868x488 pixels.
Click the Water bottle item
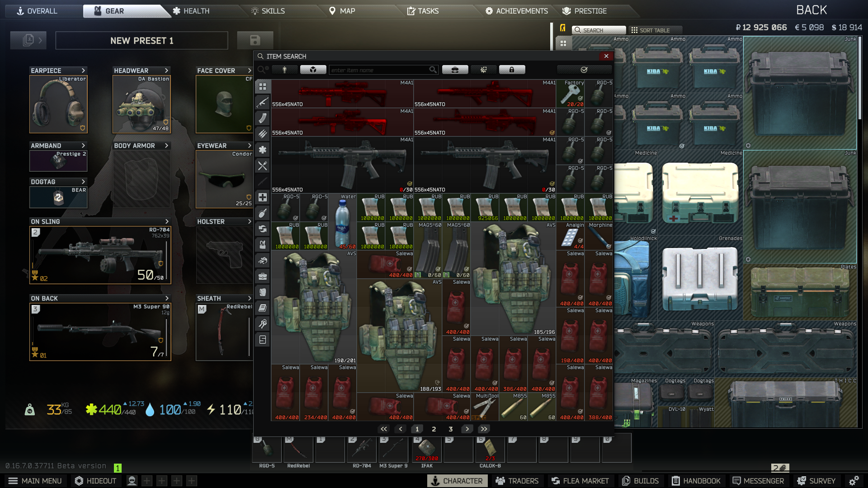pos(342,222)
